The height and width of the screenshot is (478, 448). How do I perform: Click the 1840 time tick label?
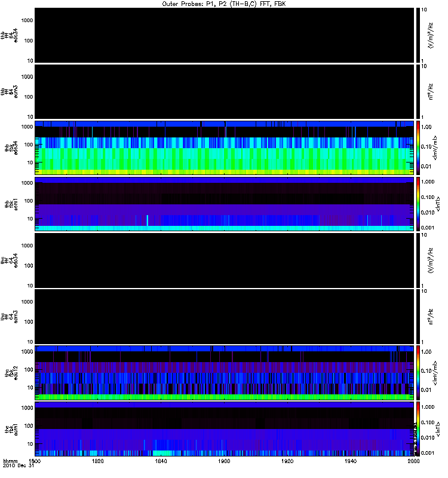pos(161,461)
